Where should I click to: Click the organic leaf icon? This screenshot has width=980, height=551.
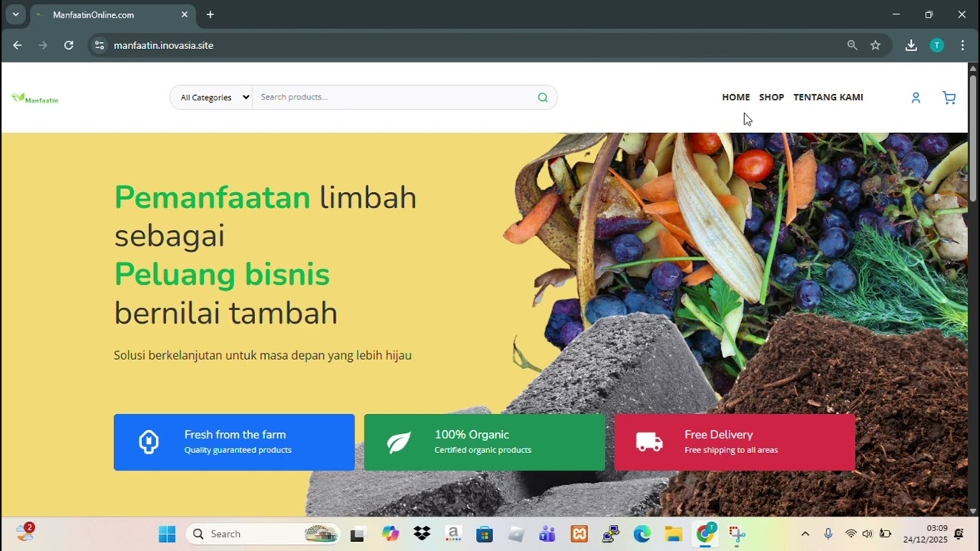pos(399,442)
